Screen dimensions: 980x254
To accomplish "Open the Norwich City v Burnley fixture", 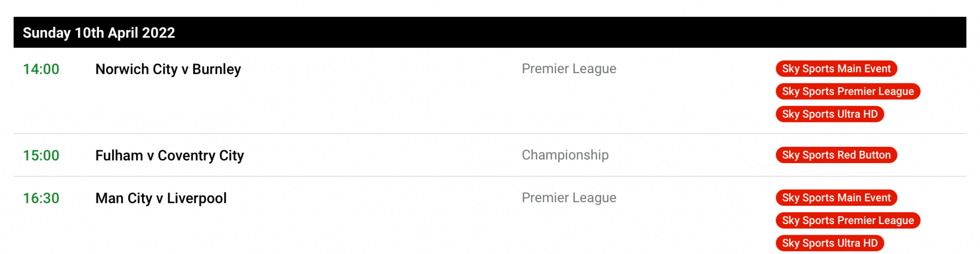I will tap(168, 69).
